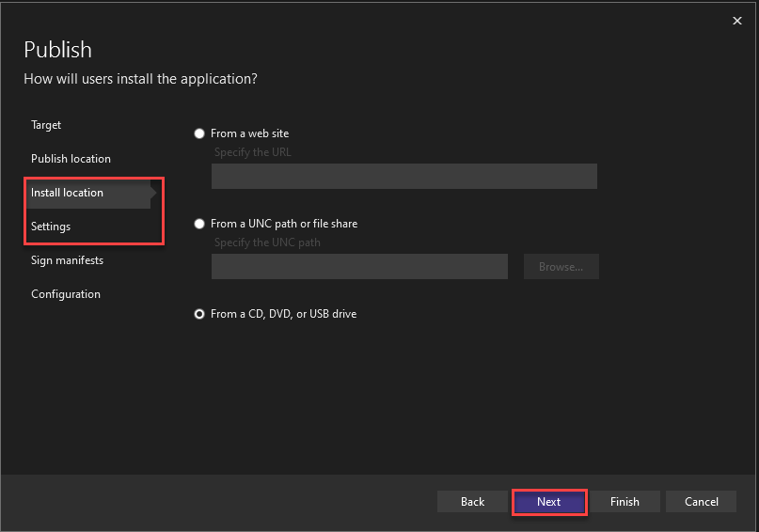Click the URL text field under web site
This screenshot has height=532, width=759.
coord(403,177)
